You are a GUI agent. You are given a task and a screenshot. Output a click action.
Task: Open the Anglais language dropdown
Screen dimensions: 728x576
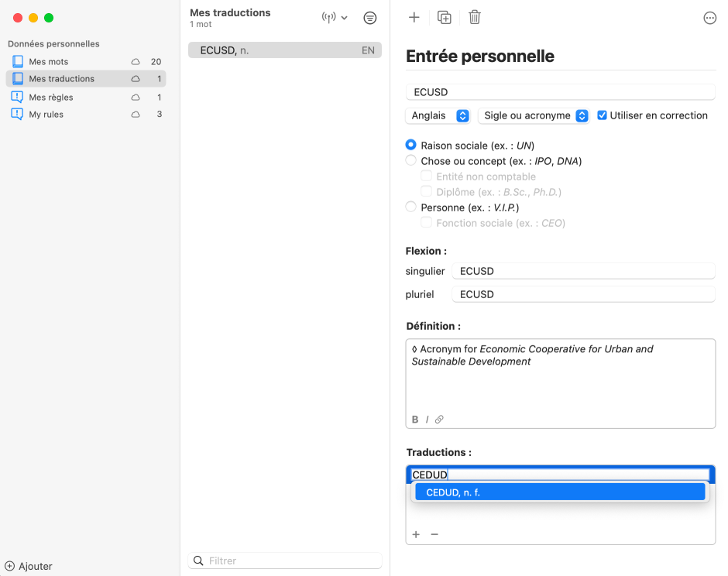pos(438,115)
